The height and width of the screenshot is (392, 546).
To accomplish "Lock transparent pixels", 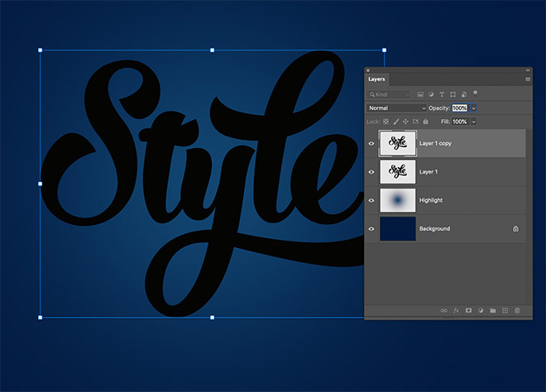I will tap(386, 122).
